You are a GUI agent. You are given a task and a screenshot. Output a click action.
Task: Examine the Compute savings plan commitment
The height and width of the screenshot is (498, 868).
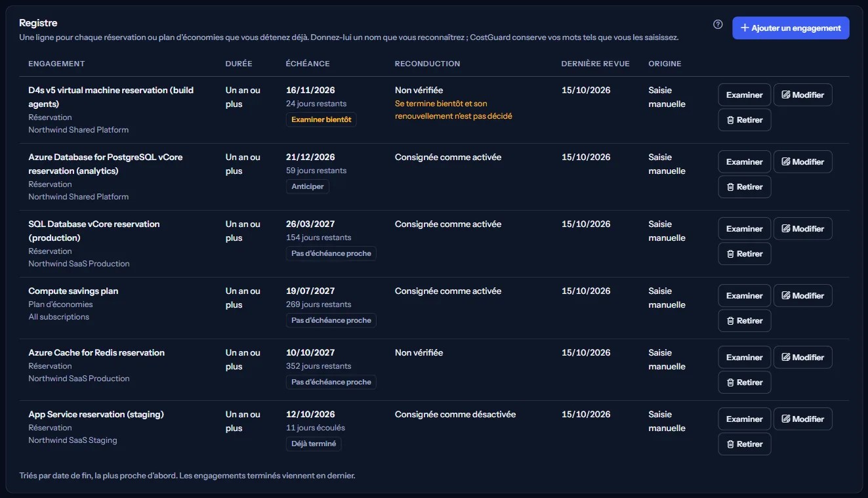(745, 296)
